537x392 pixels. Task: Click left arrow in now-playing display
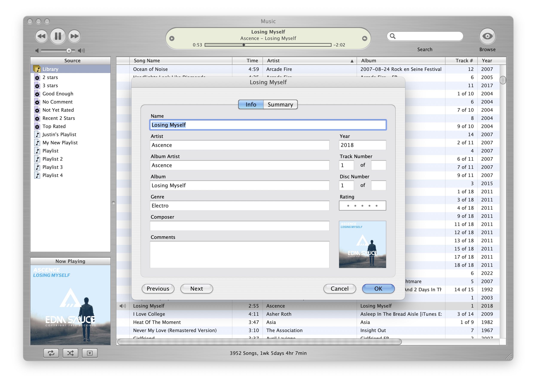click(172, 38)
